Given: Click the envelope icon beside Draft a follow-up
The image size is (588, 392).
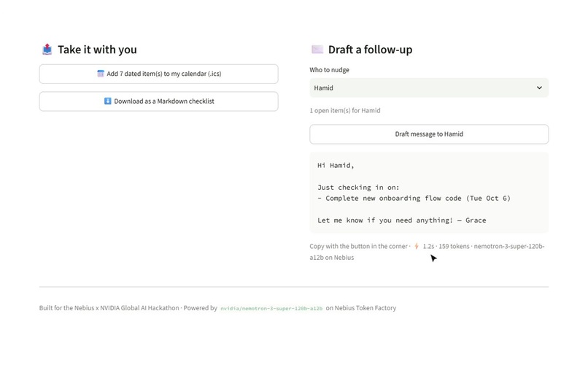Looking at the screenshot, I should click(x=317, y=49).
